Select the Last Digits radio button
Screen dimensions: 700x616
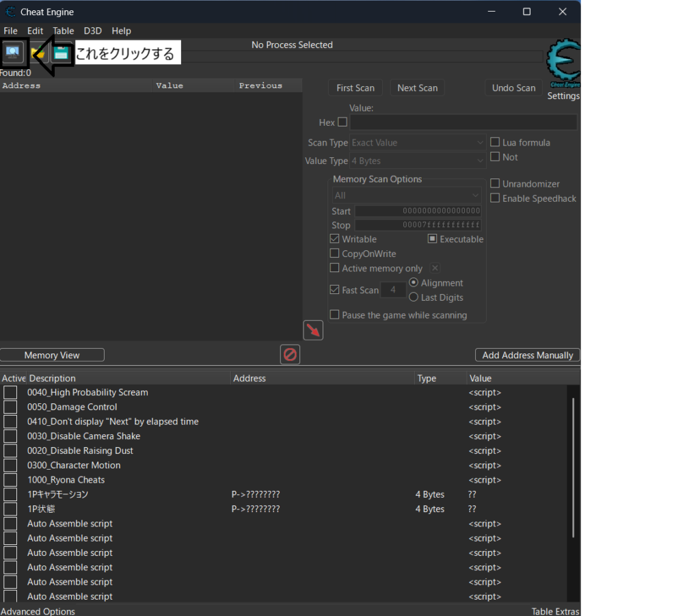click(x=414, y=297)
